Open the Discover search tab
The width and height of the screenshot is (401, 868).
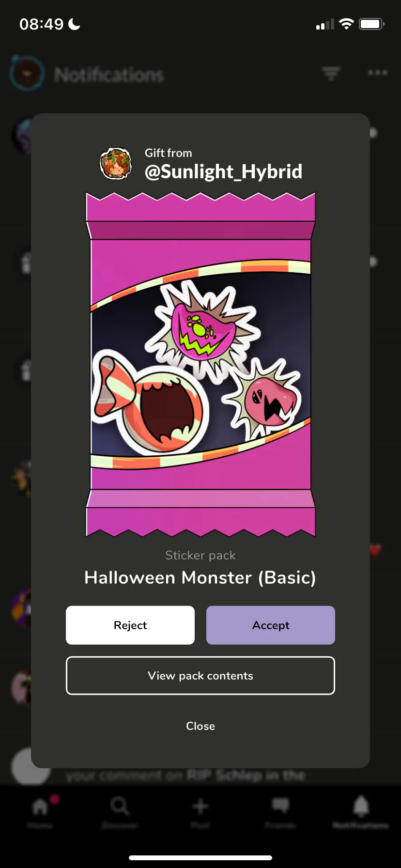coord(120,811)
